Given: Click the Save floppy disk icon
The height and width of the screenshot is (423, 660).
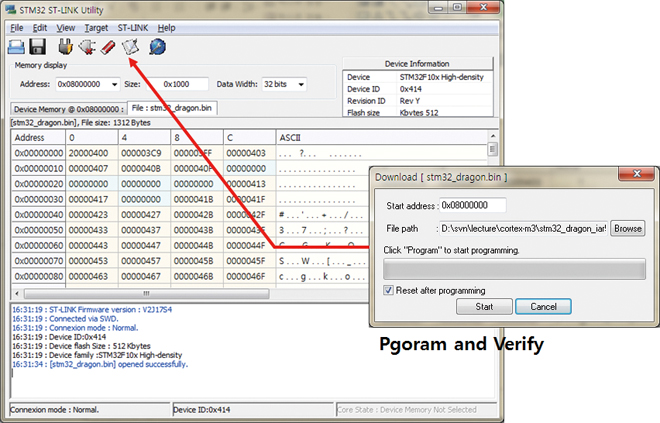Looking at the screenshot, I should pos(37,46).
